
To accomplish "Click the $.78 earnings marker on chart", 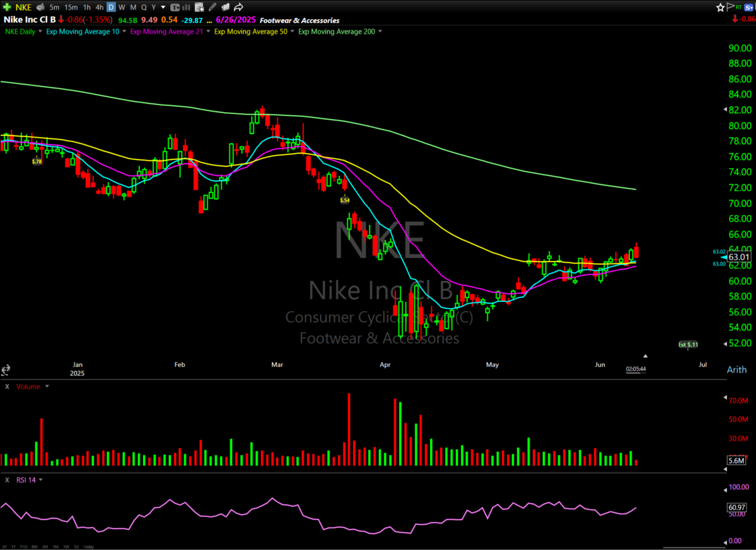I will pyautogui.click(x=37, y=162).
